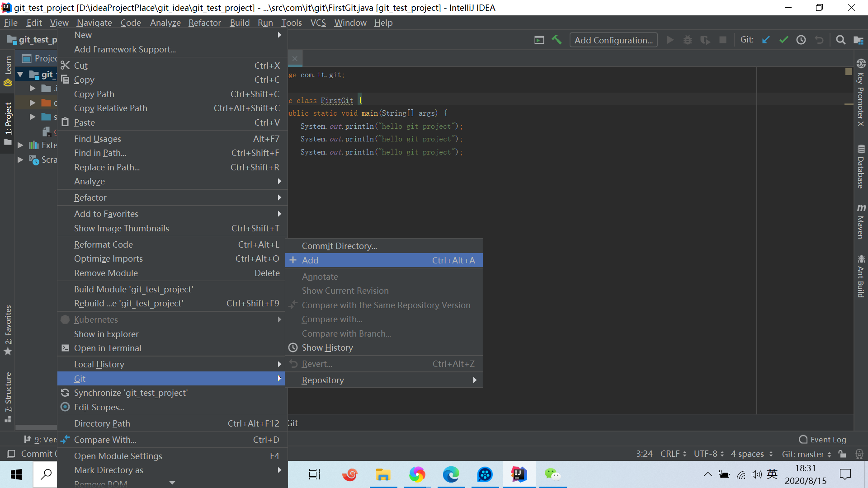Click the Git Rollback undo icon
868x488 pixels.
[819, 40]
